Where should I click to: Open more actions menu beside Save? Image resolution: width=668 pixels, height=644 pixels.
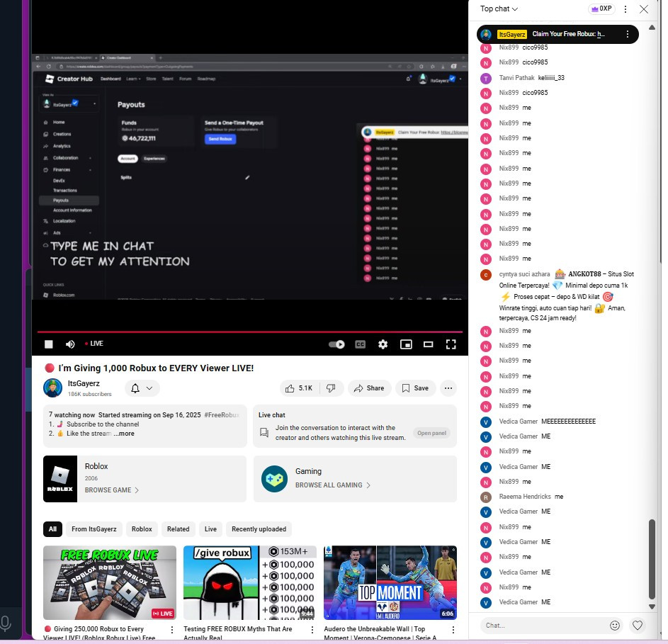[448, 388]
